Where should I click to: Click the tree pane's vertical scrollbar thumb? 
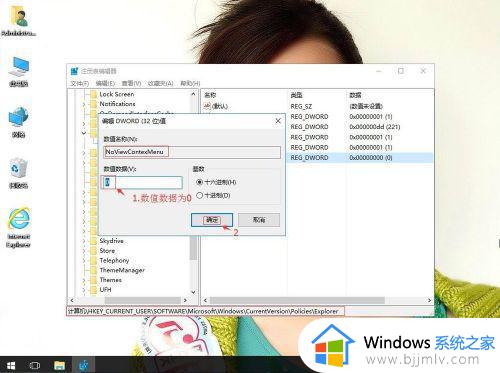pos(193,247)
